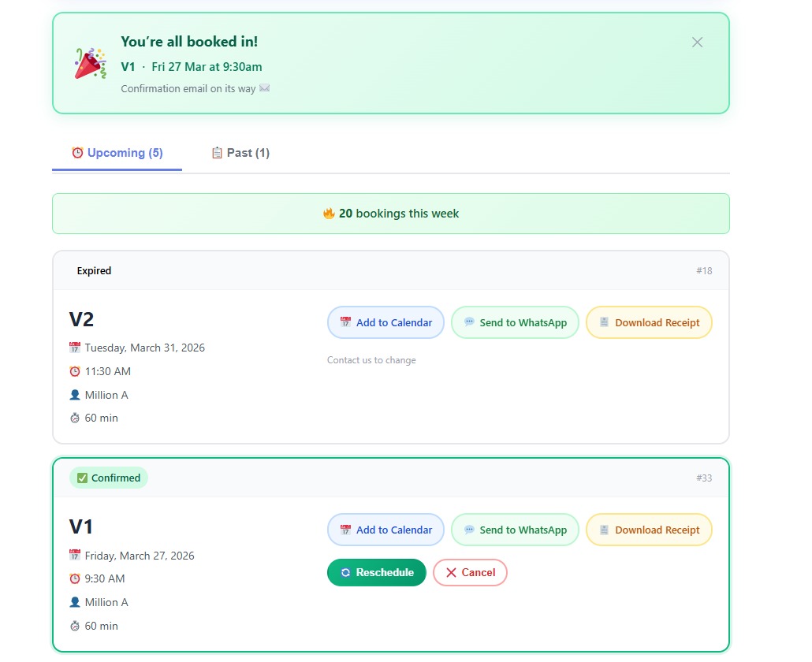Viewport: 812px width, 662px height.
Task: Click the stopwatch icon next to 60 min
Action: pyautogui.click(x=75, y=418)
